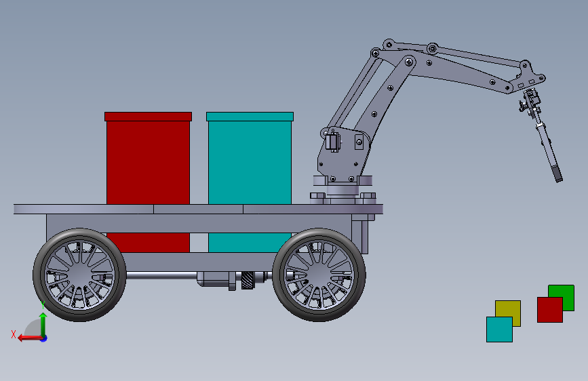This screenshot has width=588, height=381.
Task: Click the drive motor under the chassis
Action: pos(217,279)
